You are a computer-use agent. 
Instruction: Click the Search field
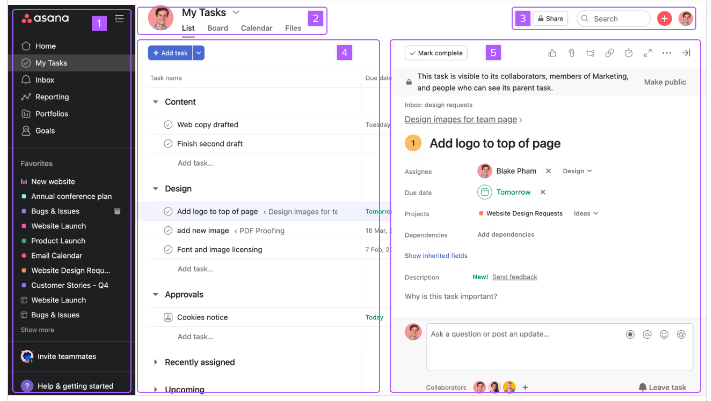[614, 19]
